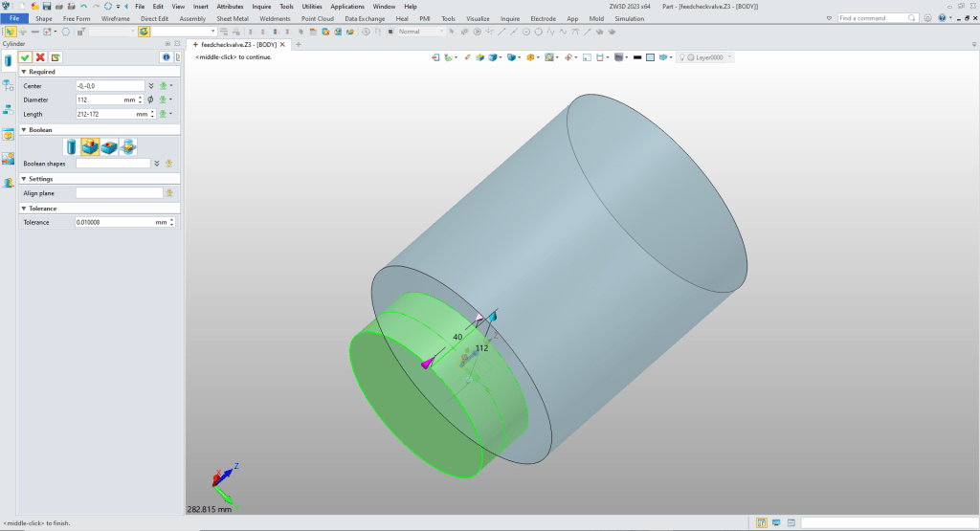Collapse the Required section
Image resolution: width=980 pixels, height=531 pixels.
point(24,72)
